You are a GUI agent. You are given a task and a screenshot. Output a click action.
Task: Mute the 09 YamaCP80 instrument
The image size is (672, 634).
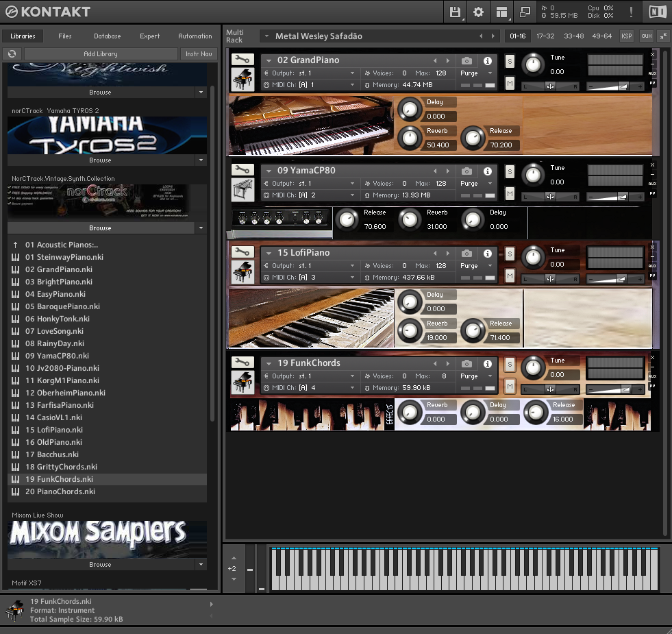click(x=510, y=193)
